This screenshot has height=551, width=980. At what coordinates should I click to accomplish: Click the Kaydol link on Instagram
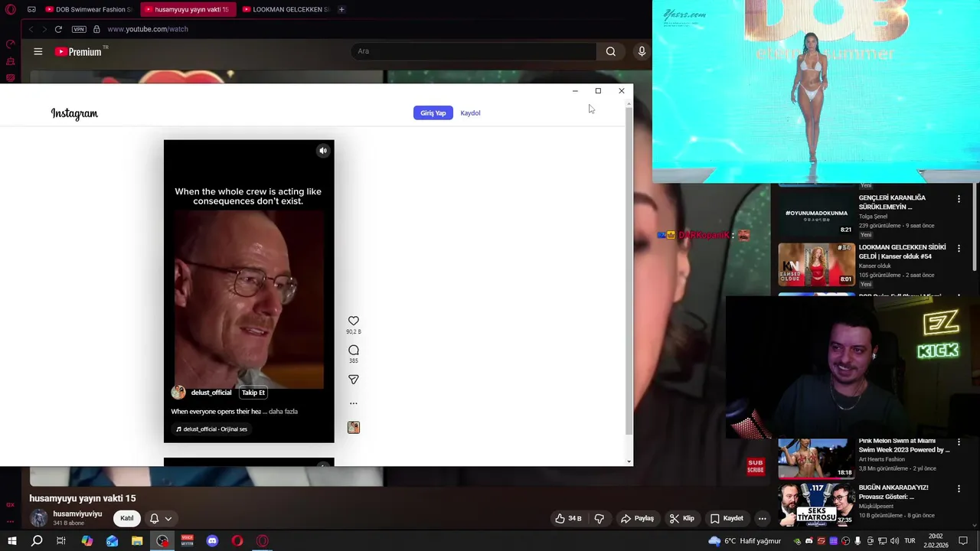tap(470, 113)
